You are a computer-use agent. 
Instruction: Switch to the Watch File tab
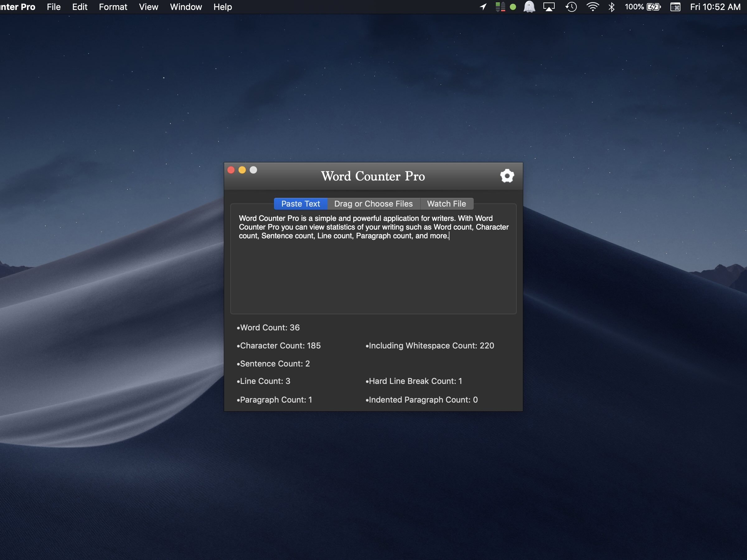point(446,203)
